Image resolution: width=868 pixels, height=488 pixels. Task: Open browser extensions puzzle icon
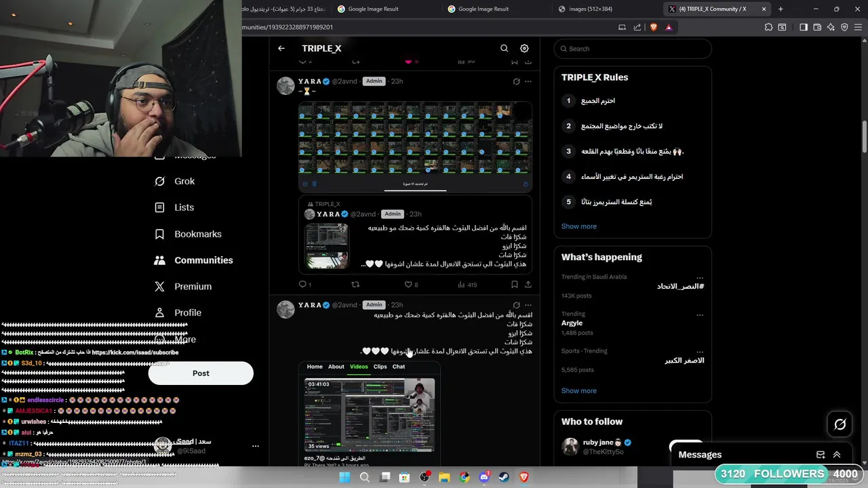pos(768,27)
